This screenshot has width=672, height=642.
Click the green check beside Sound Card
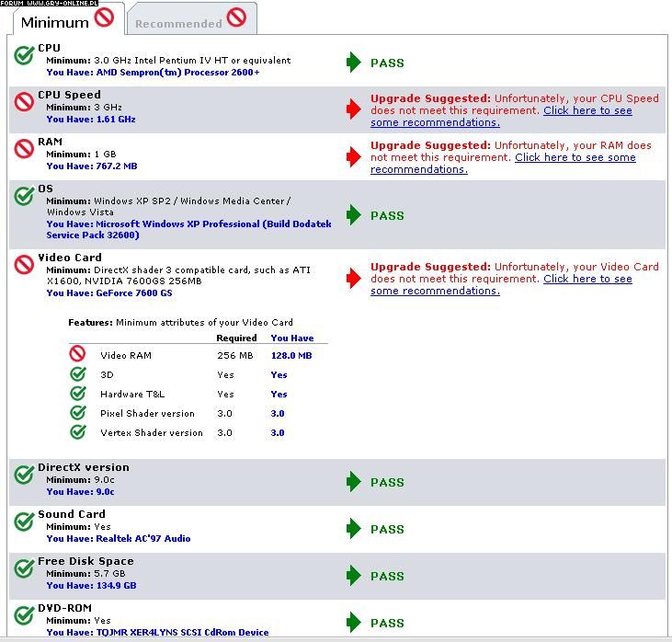tap(25, 522)
